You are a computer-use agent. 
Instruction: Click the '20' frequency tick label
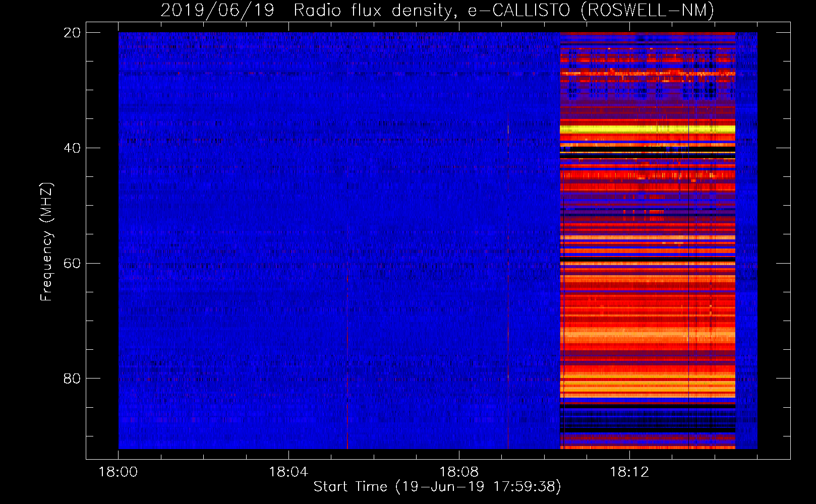[x=72, y=33]
